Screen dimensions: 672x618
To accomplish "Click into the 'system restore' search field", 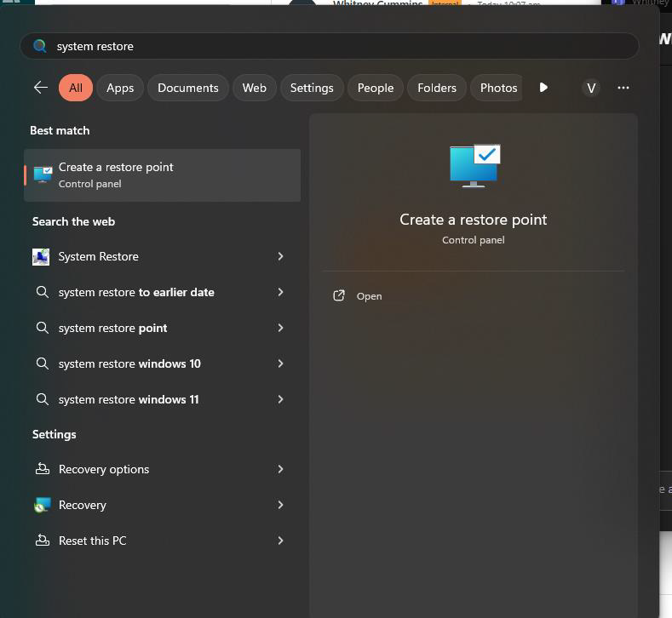I will click(x=341, y=46).
